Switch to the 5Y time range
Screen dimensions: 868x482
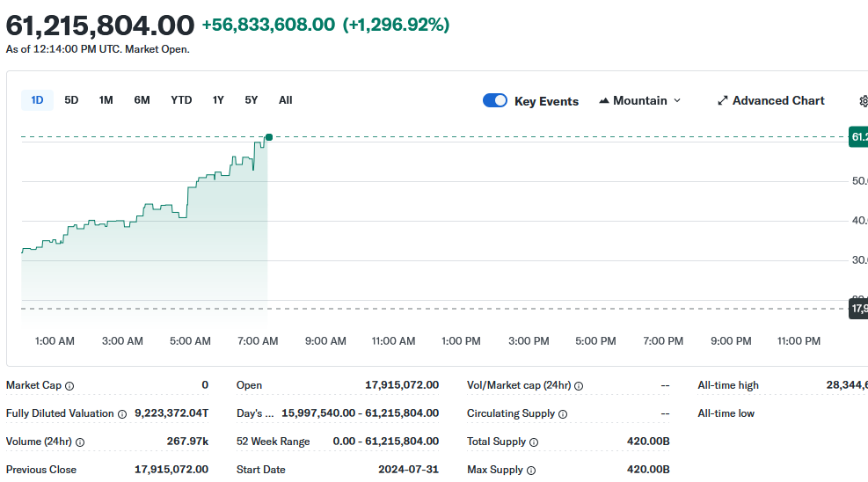[x=252, y=100]
